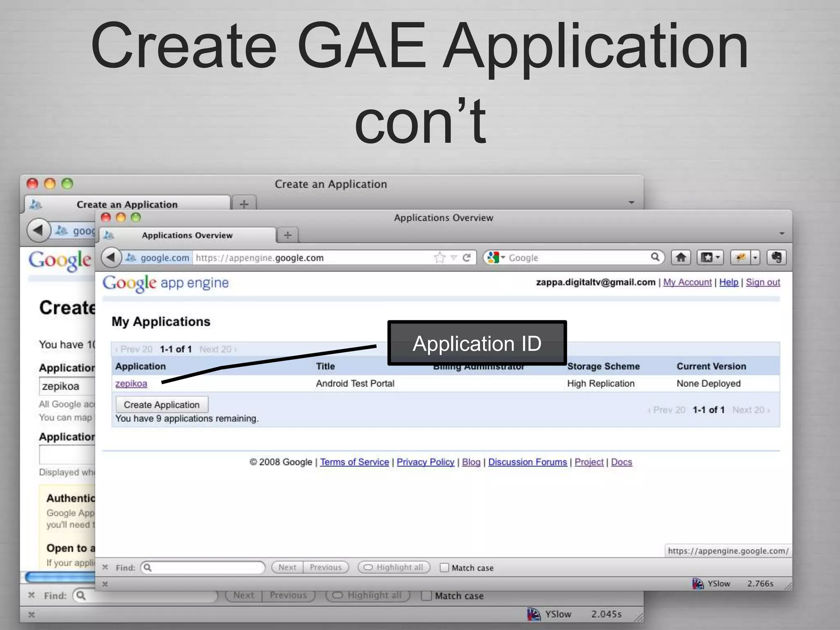Click magnifier icon in Google search box
This screenshot has width=840, height=630.
coord(655,257)
